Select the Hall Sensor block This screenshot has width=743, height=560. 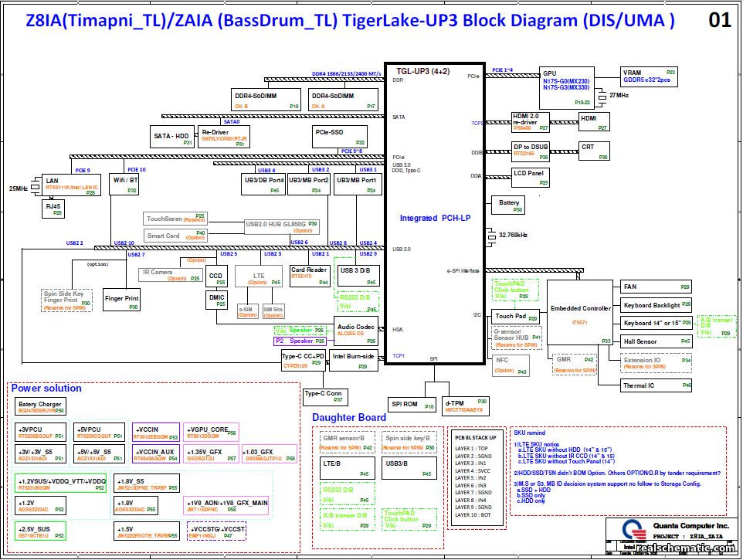click(x=656, y=341)
